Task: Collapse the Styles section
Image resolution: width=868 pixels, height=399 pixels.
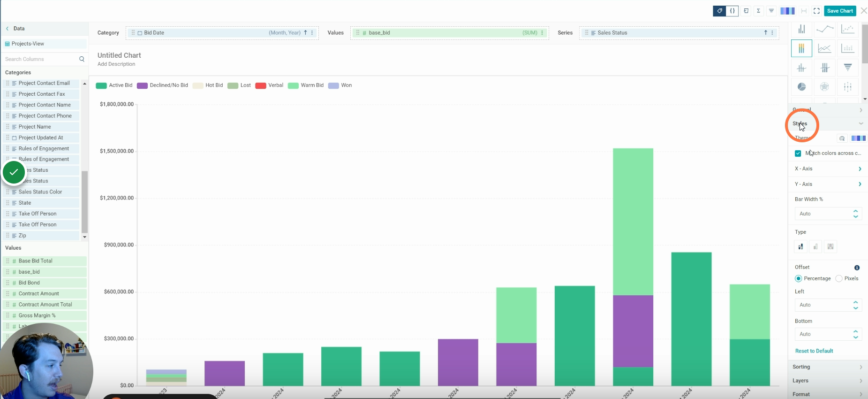Action: click(x=828, y=124)
